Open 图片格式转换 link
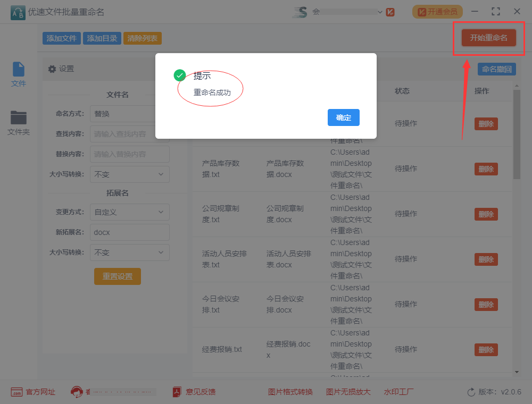This screenshot has height=404, width=532. point(290,392)
